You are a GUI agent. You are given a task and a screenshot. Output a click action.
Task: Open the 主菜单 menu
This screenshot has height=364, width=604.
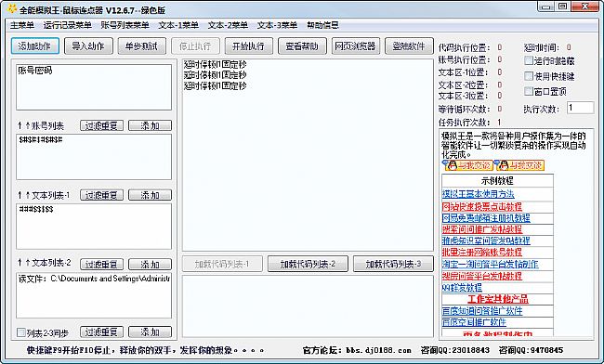click(x=22, y=25)
